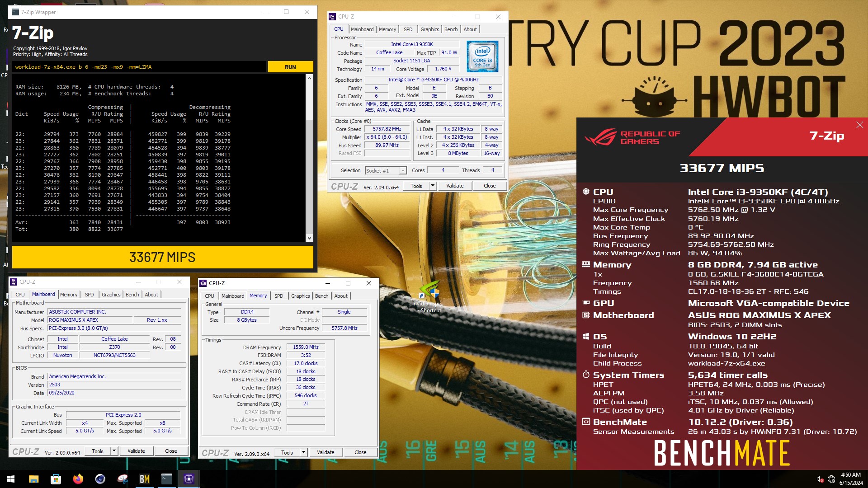Click the 7-Zip command line input field

(x=139, y=67)
